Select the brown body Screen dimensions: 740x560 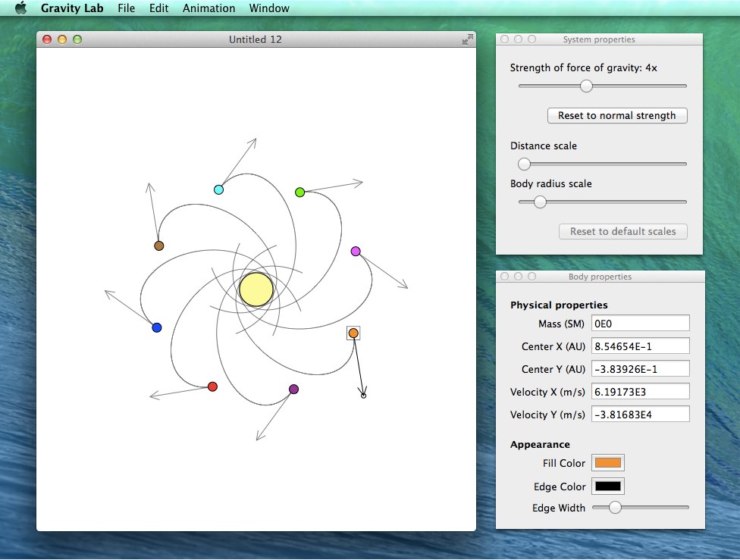159,246
